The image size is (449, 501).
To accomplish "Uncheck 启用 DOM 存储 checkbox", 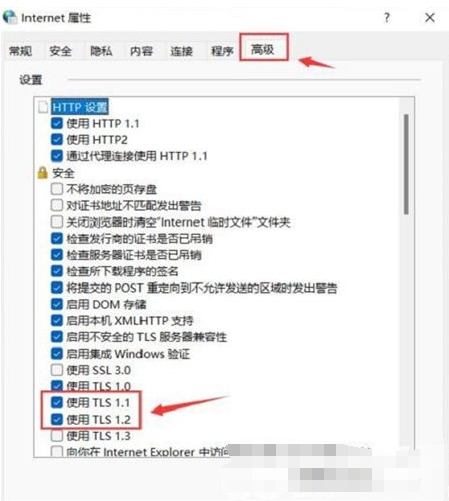I will pos(57,304).
